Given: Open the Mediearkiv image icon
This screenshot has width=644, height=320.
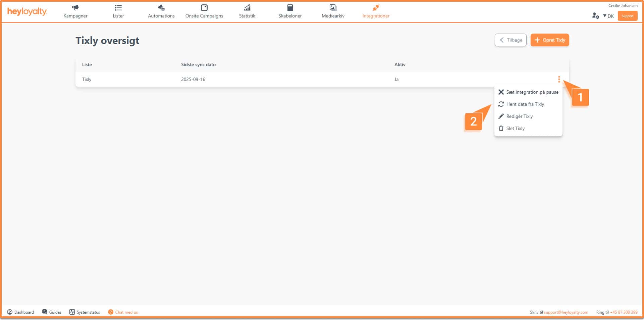Looking at the screenshot, I should coord(333,8).
